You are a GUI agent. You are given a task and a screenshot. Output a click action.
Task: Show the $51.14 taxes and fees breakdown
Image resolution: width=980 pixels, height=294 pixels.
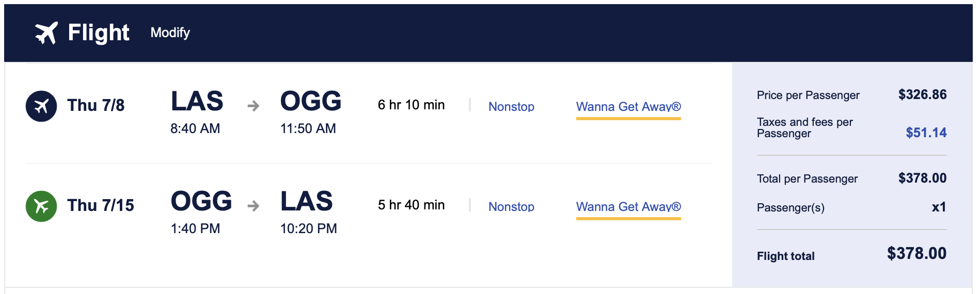[x=926, y=133]
